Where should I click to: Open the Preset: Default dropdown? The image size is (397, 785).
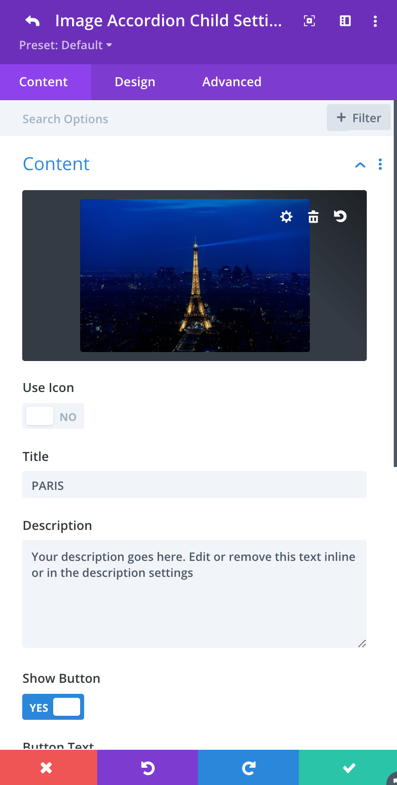66,45
